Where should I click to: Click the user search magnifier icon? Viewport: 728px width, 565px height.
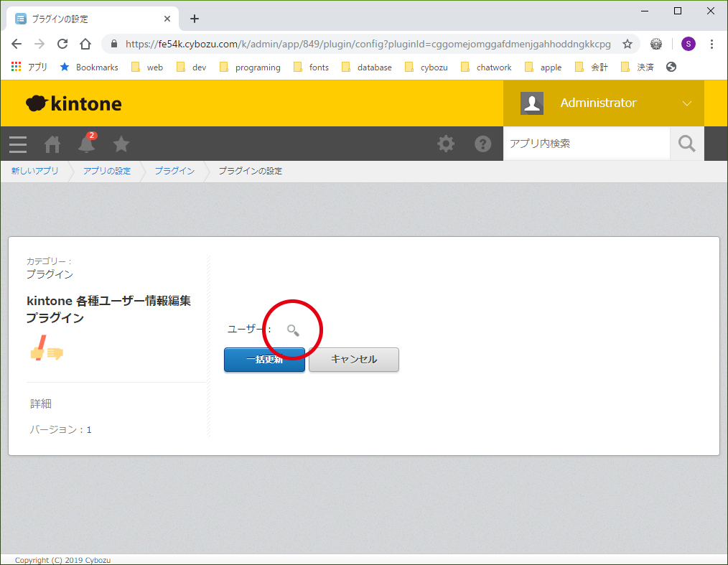tap(293, 330)
